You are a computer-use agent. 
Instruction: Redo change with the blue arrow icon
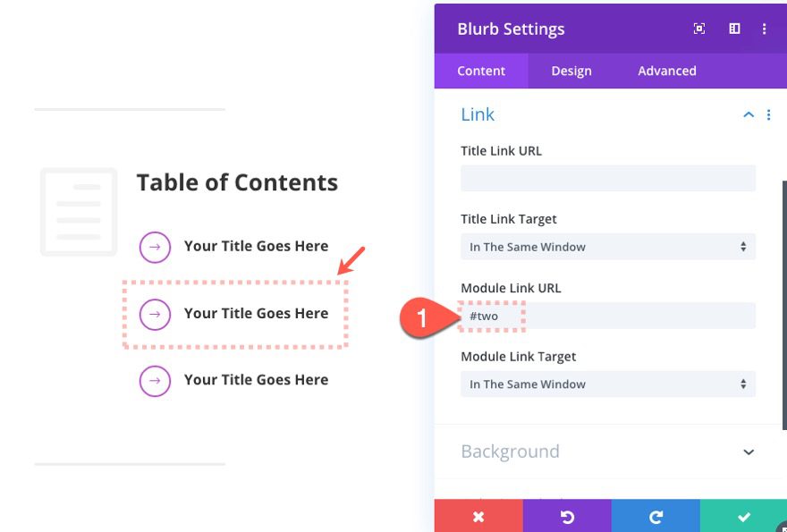pos(655,516)
